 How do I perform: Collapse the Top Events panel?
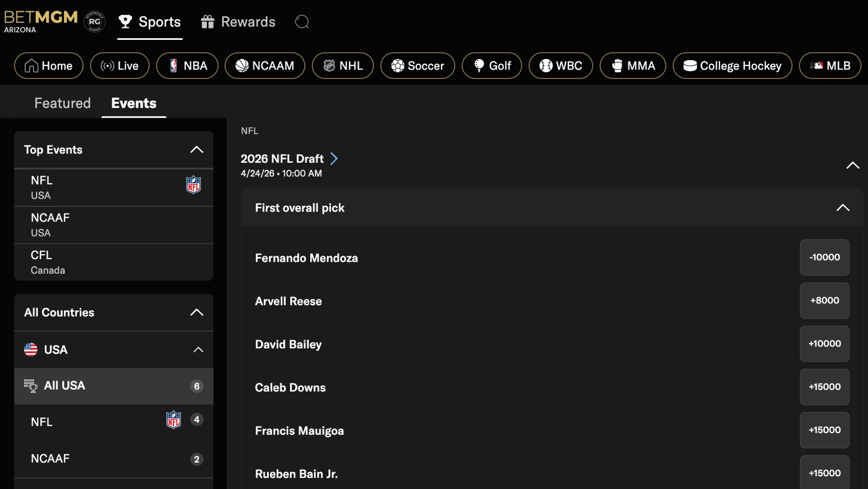197,150
